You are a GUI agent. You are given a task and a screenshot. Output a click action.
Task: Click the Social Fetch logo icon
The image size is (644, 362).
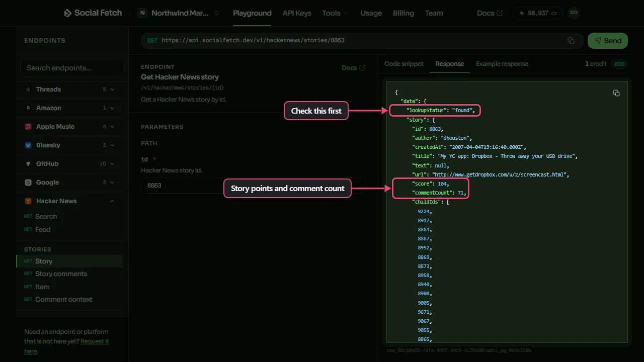point(68,13)
